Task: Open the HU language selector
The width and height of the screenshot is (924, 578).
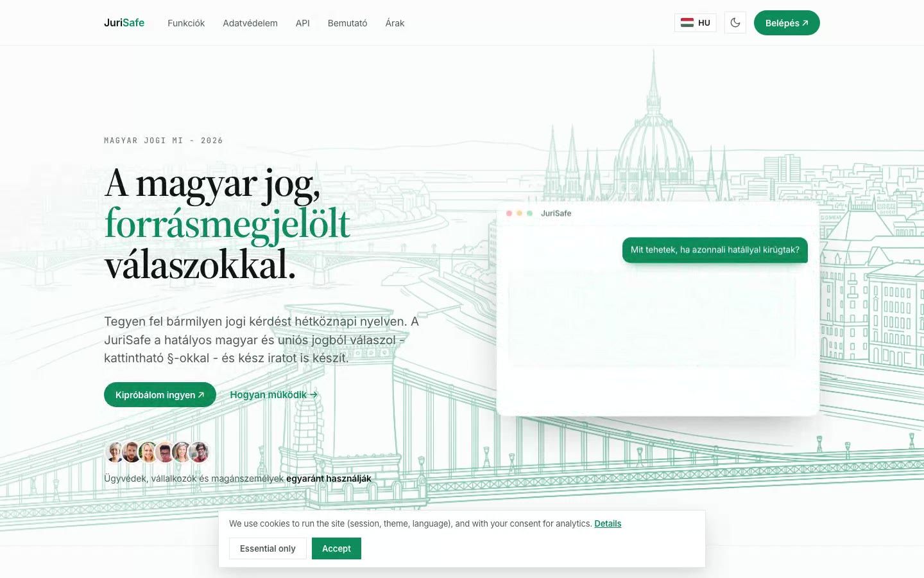Action: [696, 22]
